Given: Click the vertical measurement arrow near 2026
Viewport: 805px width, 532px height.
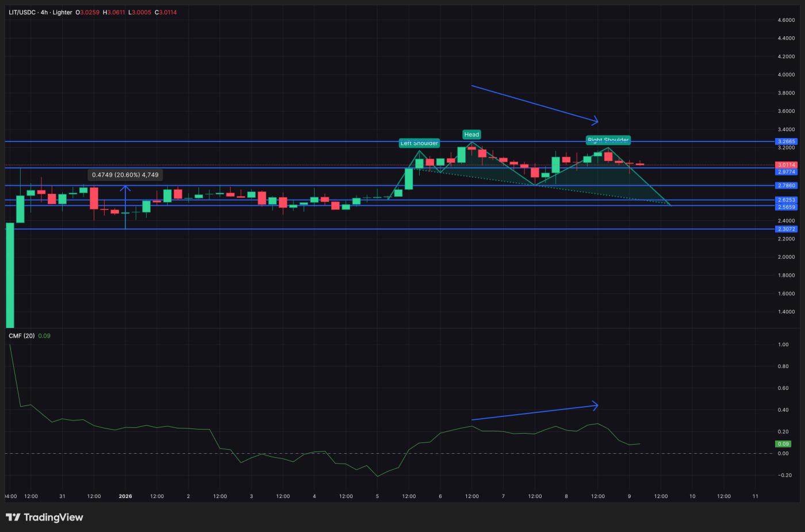Looking at the screenshot, I should pos(125,207).
